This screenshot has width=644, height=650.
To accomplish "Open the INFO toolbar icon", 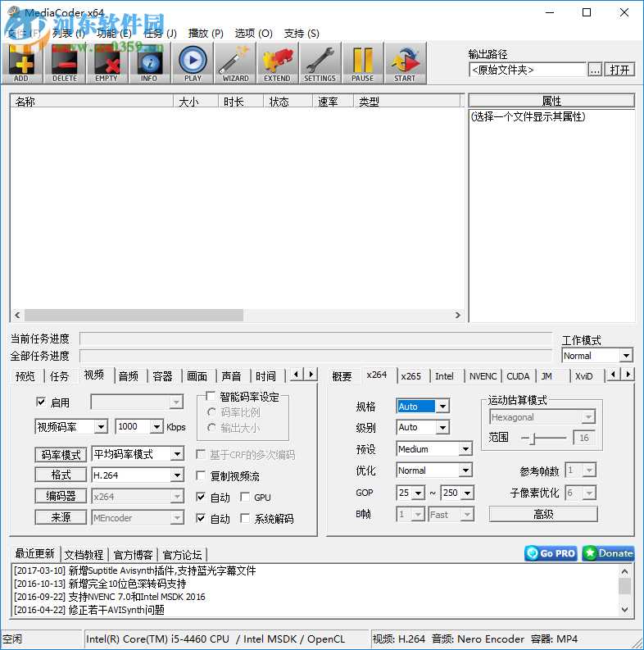I will [x=149, y=62].
